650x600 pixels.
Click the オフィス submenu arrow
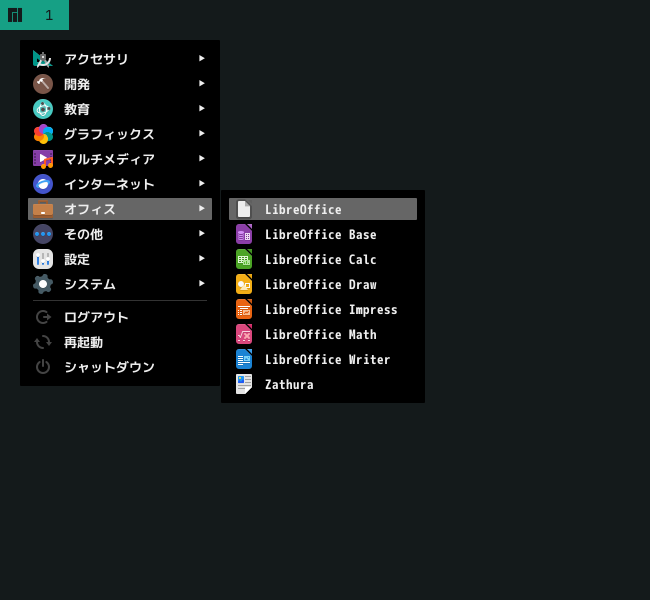pyautogui.click(x=201, y=208)
